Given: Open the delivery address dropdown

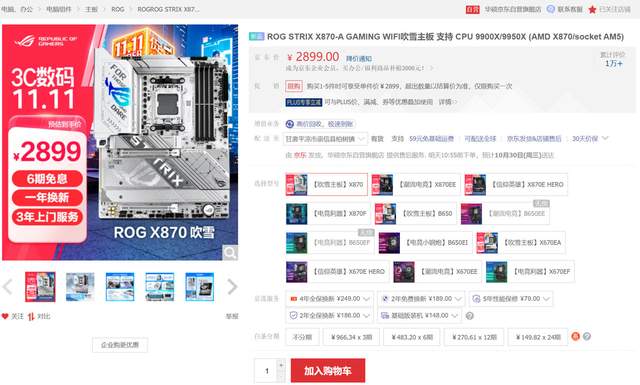Looking at the screenshot, I should [325, 139].
